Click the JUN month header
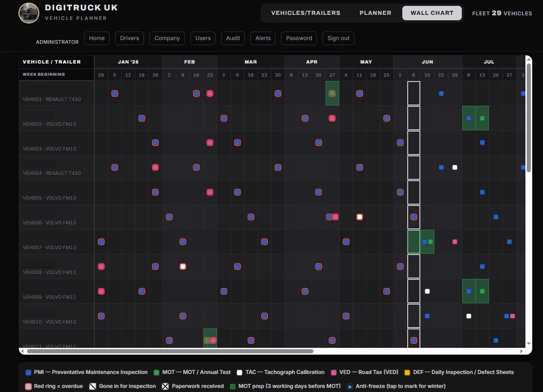Screen dimensions: 543x392 pyautogui.click(x=428, y=62)
